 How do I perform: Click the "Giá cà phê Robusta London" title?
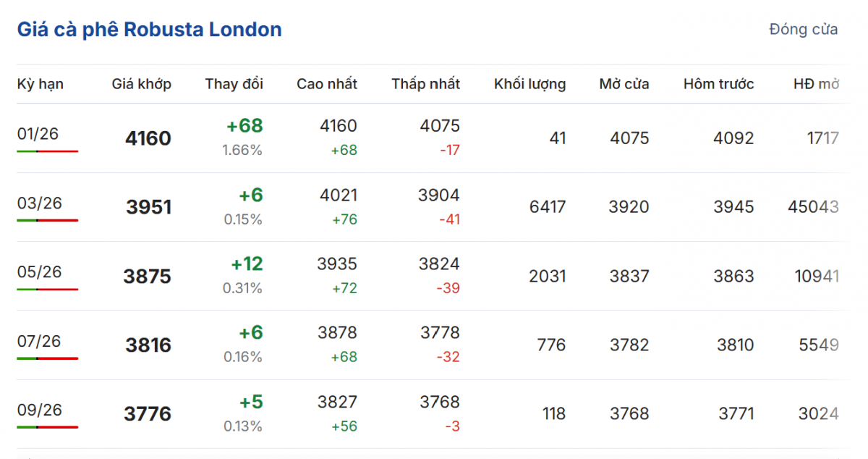(x=149, y=30)
